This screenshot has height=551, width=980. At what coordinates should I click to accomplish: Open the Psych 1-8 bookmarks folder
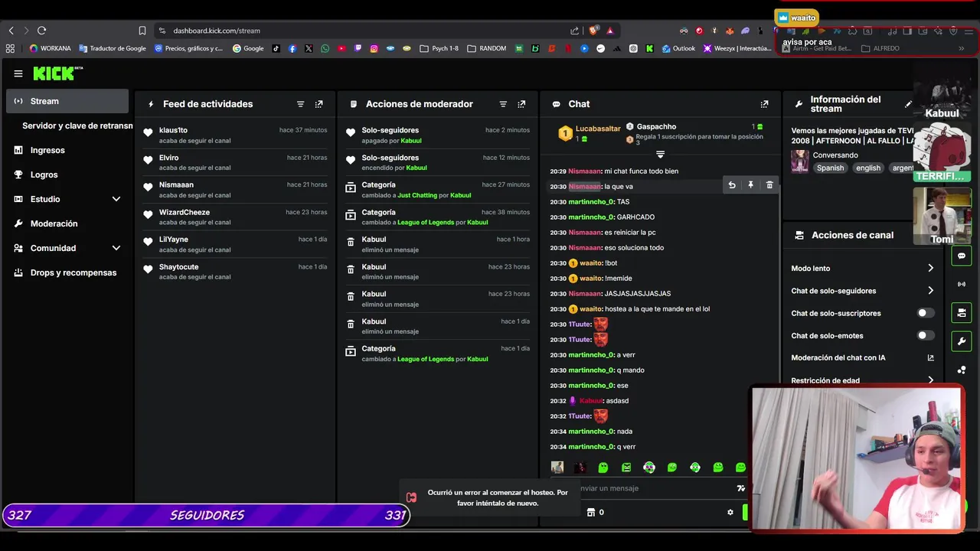pos(439,48)
